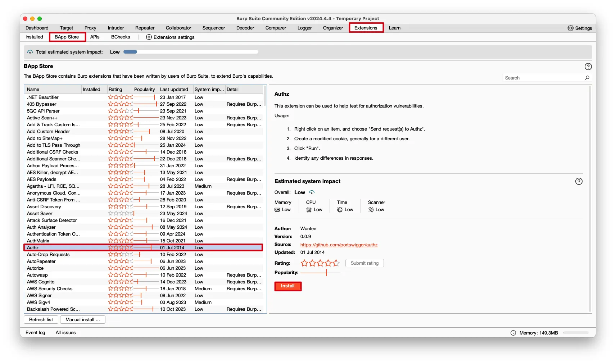616x364 pixels.
Task: Rate Authz with the first star
Action: click(x=304, y=263)
